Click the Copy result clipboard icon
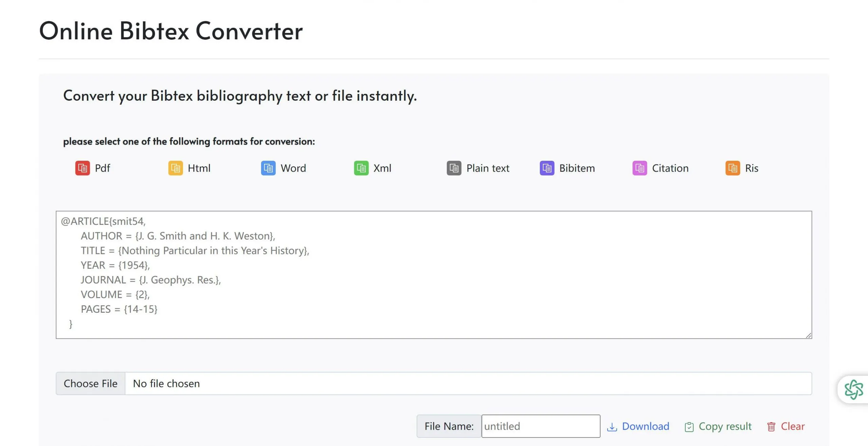 point(689,427)
